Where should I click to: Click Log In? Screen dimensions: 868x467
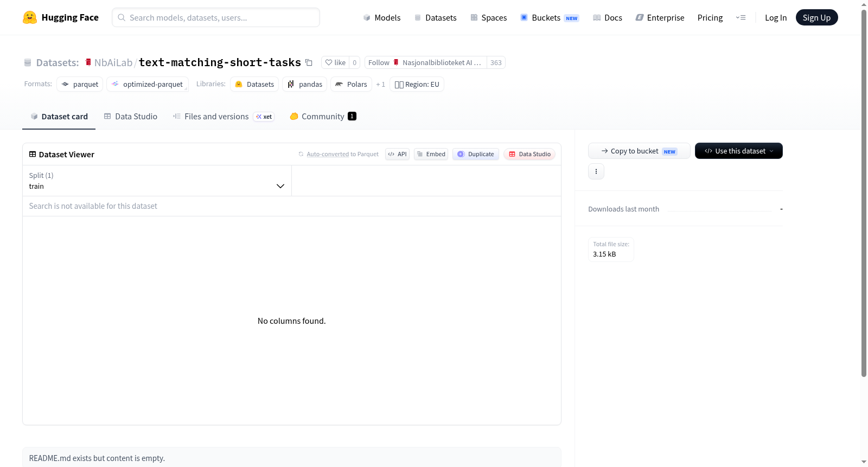(776, 17)
